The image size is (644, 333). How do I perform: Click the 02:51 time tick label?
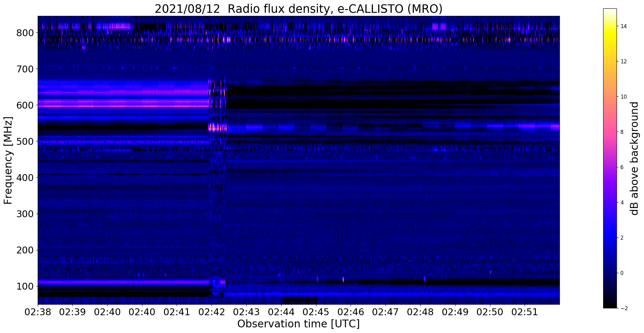pos(525,312)
